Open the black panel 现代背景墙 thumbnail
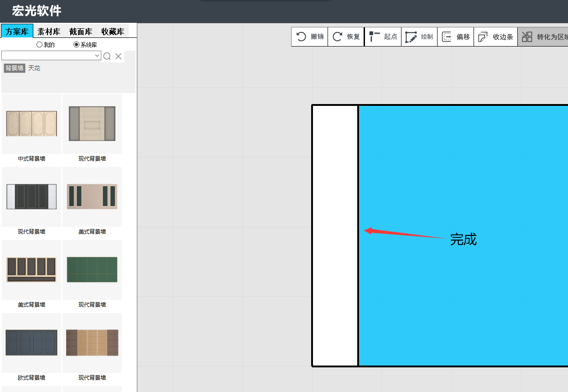The height and width of the screenshot is (392, 568). (x=31, y=197)
